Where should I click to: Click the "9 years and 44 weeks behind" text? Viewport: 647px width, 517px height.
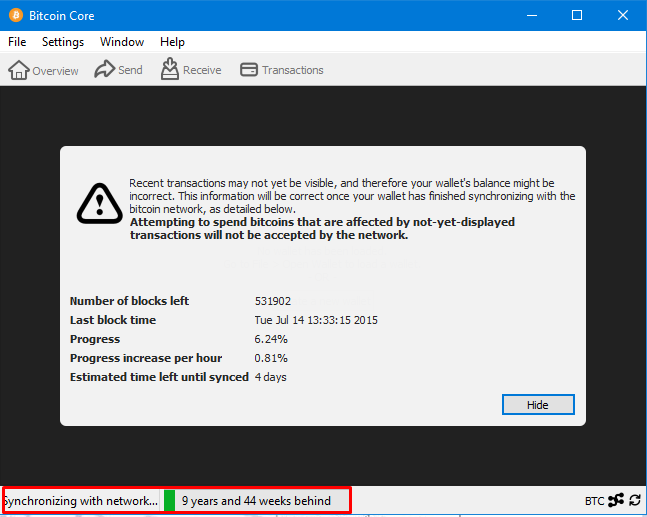(256, 501)
